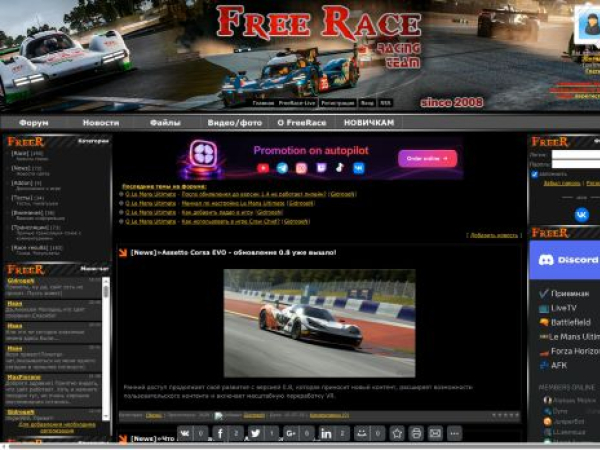This screenshot has width=600, height=450.
Task: Click the YouTube icon in promo banner
Action: (263, 168)
